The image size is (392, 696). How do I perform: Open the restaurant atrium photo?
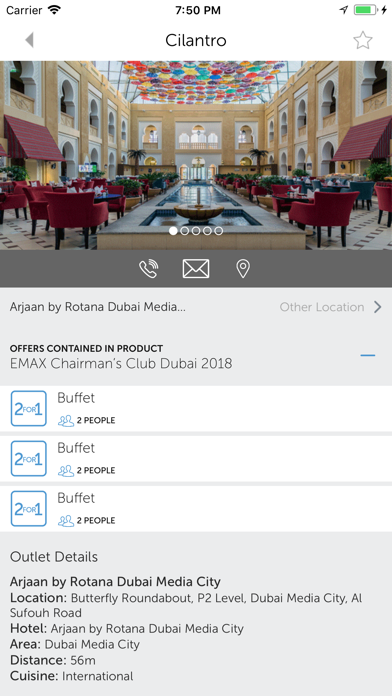coord(196,155)
